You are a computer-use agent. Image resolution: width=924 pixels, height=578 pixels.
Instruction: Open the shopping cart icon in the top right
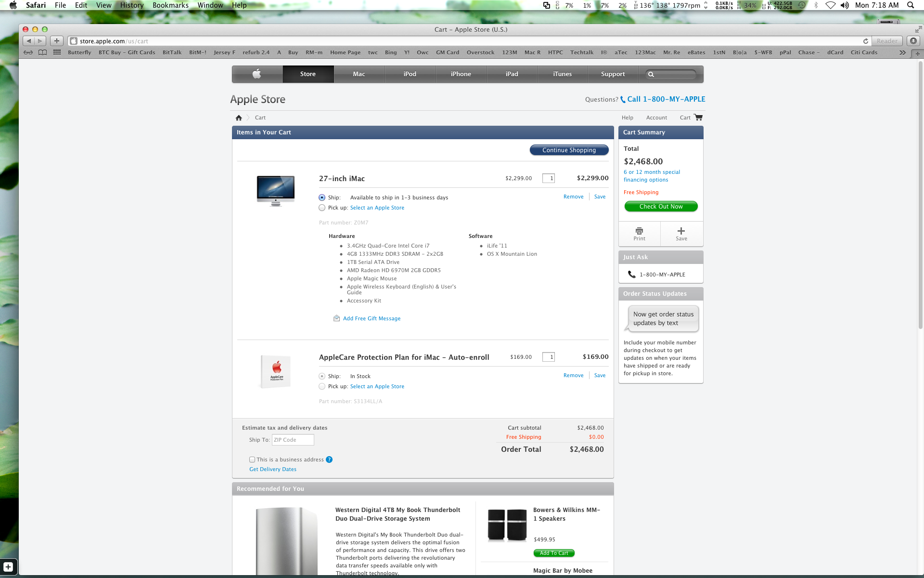coord(698,117)
